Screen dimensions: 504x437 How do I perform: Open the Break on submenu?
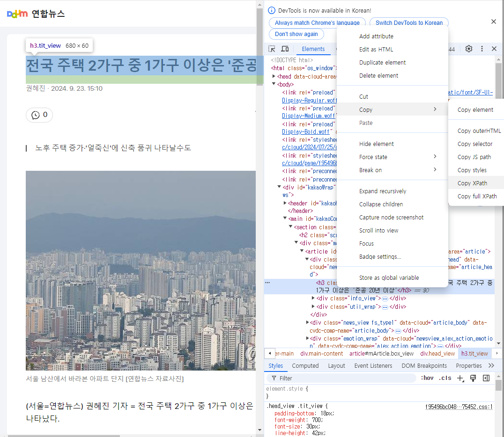click(393, 170)
